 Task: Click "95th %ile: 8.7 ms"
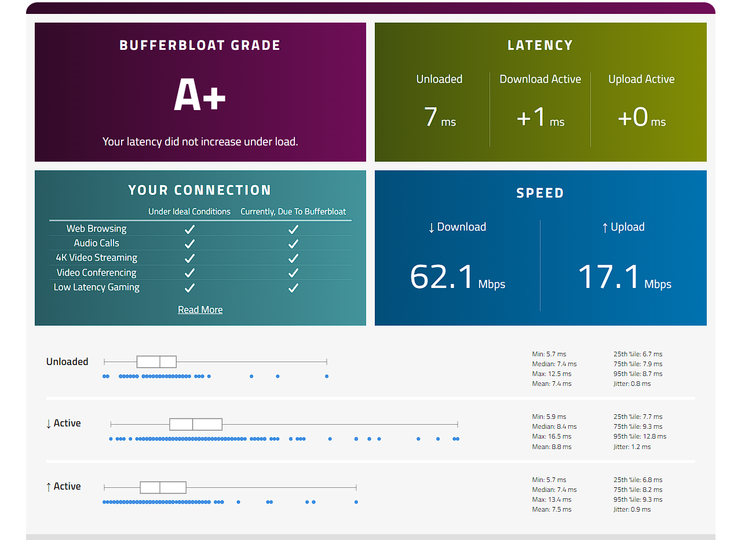coord(638,374)
